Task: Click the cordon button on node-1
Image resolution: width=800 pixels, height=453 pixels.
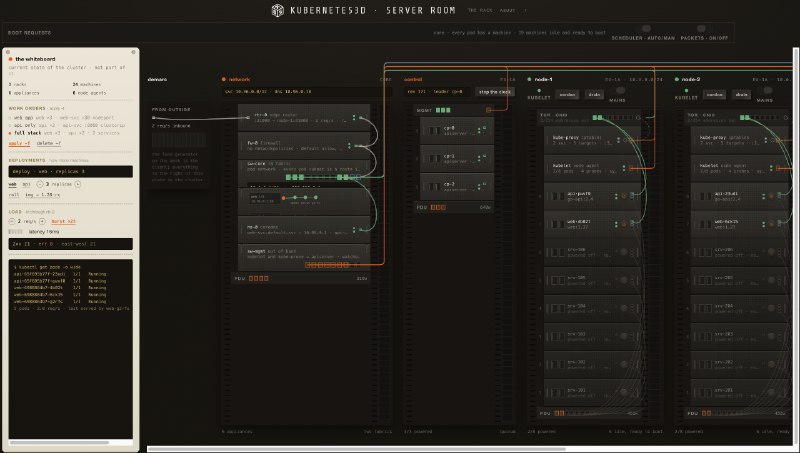Action: coord(567,94)
